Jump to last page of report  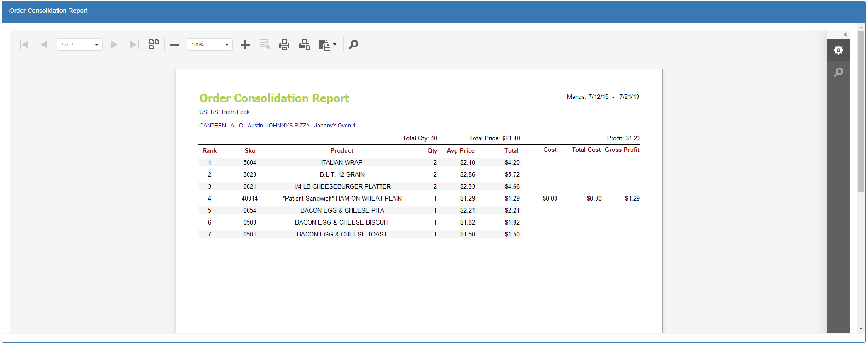tap(134, 45)
